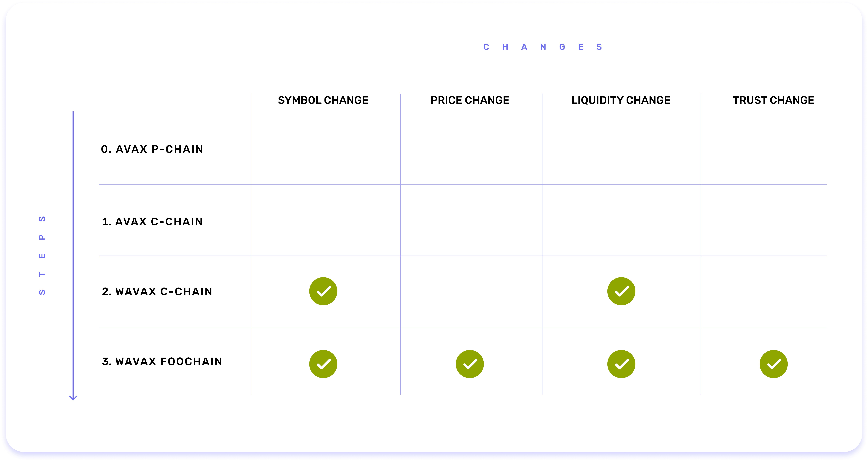Select the Trust Change column header
Viewport: 868px width, 461px height.
773,100
